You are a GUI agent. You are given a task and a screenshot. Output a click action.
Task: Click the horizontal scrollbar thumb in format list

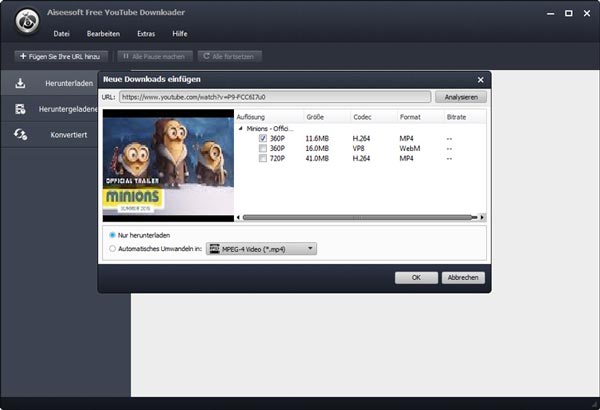point(357,217)
